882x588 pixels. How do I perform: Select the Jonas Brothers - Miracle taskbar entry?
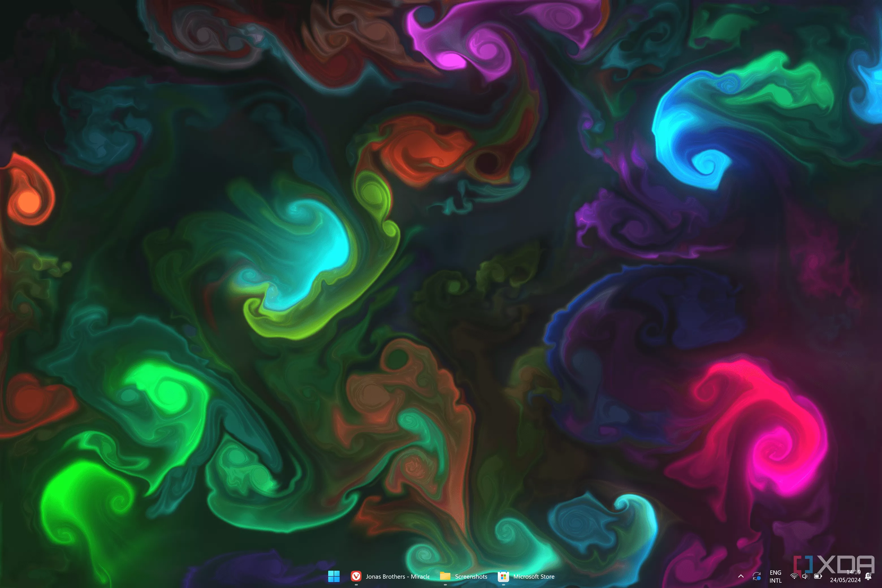[392, 577]
